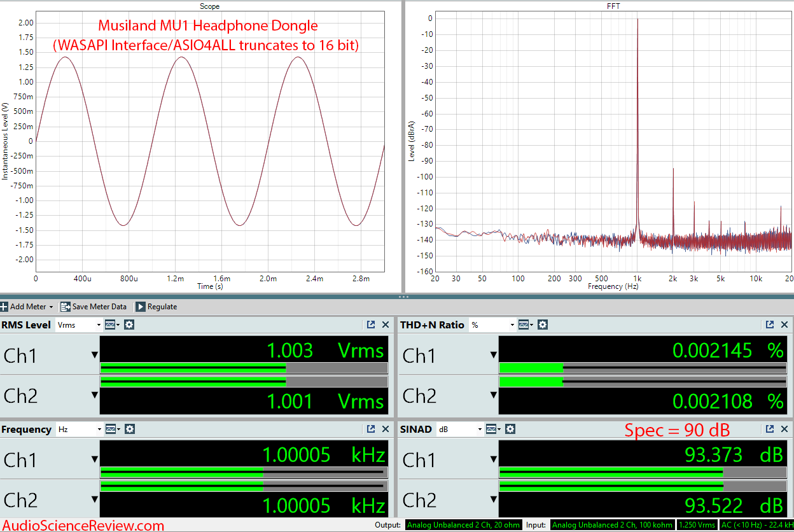The width and height of the screenshot is (794, 532).
Task: Pop out the THD+N Ratio meter
Action: [x=770, y=325]
